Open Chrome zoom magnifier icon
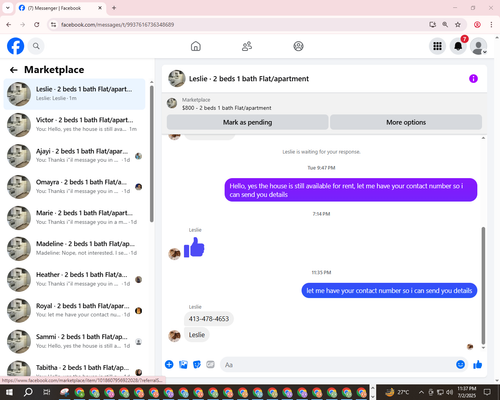Image resolution: width=500 pixels, height=400 pixels. click(x=445, y=25)
